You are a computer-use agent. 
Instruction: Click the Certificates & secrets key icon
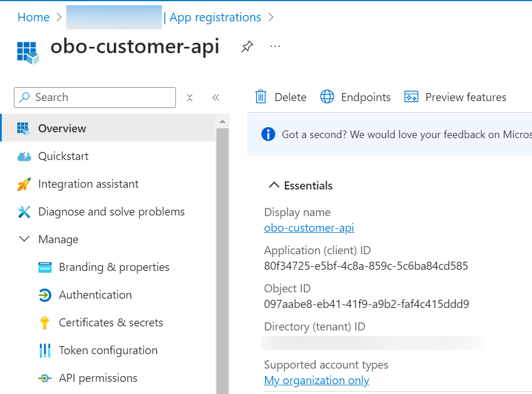coord(44,323)
